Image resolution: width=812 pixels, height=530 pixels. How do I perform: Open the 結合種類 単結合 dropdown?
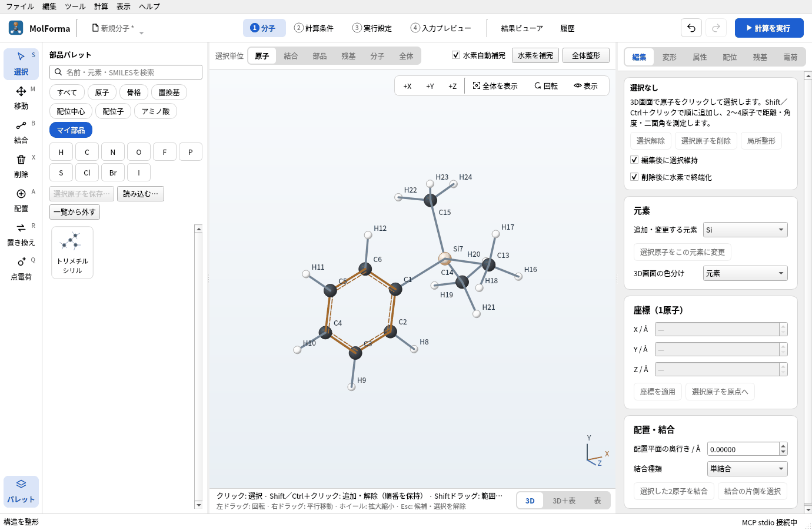click(747, 469)
